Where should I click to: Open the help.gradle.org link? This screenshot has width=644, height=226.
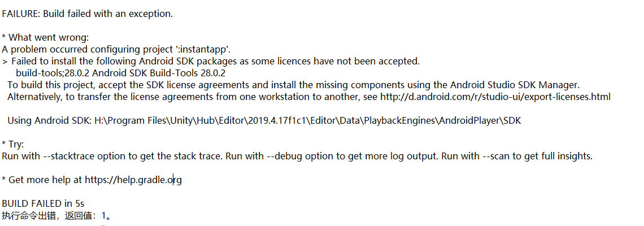[x=133, y=180]
